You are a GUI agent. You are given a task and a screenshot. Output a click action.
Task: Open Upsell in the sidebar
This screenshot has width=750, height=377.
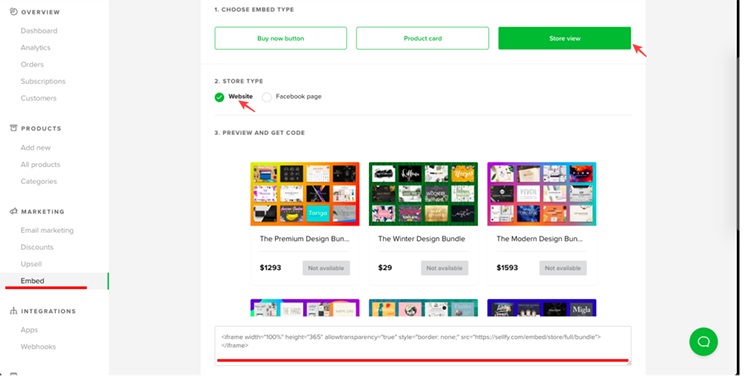[31, 264]
